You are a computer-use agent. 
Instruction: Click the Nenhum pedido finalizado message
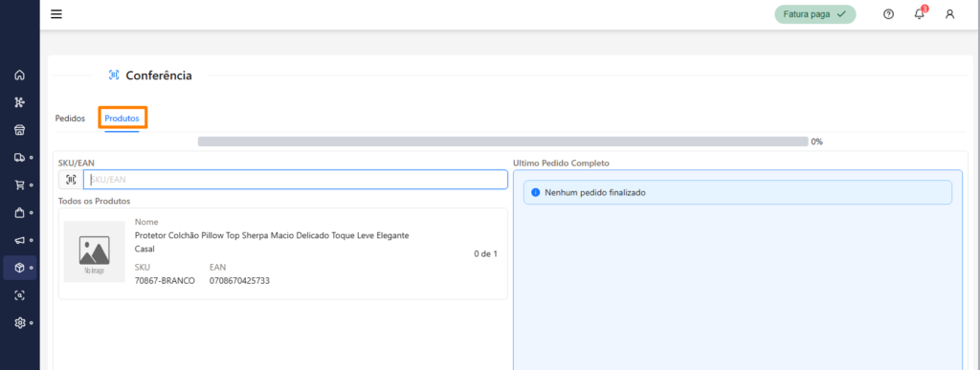[x=595, y=193]
